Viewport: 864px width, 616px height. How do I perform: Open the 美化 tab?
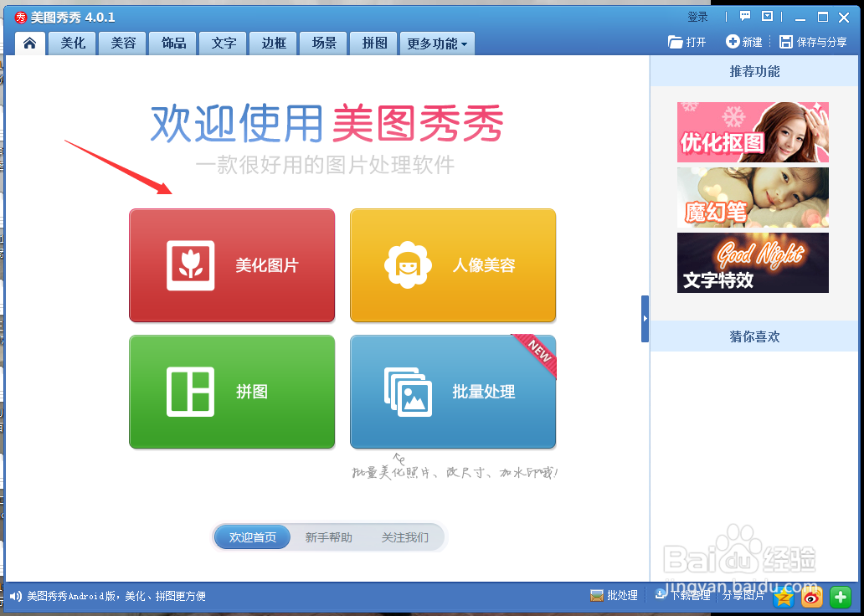pyautogui.click(x=73, y=43)
